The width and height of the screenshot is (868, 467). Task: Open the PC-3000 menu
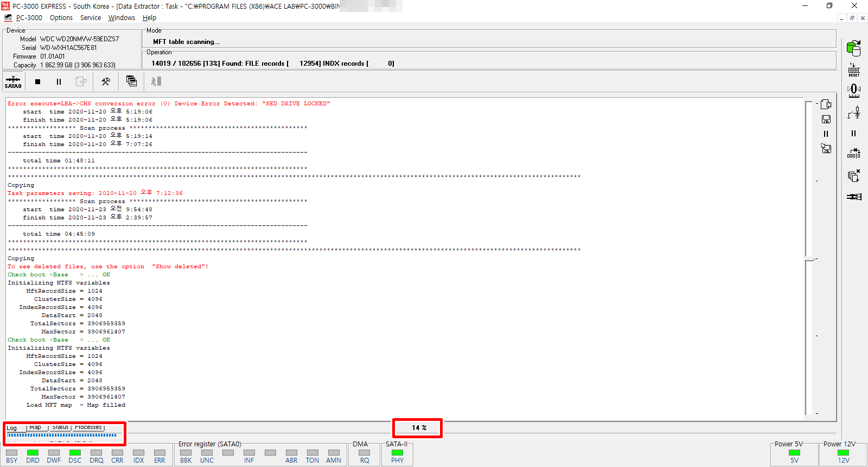pyautogui.click(x=29, y=18)
